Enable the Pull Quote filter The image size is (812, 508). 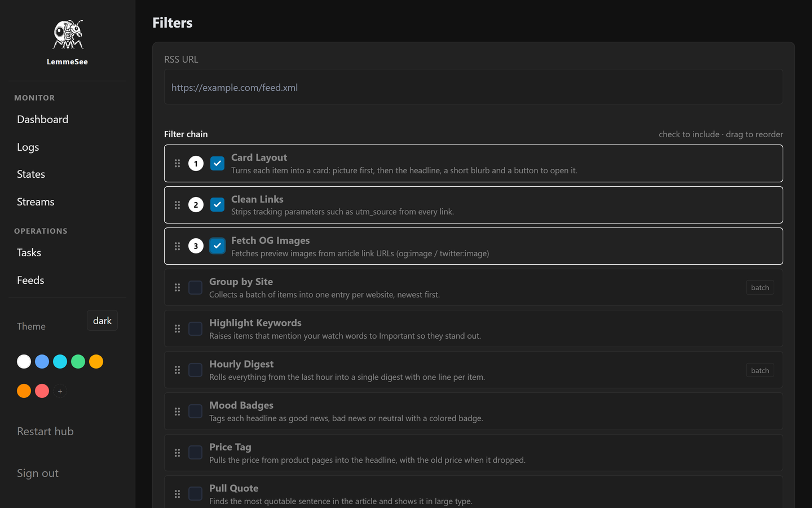[195, 494]
